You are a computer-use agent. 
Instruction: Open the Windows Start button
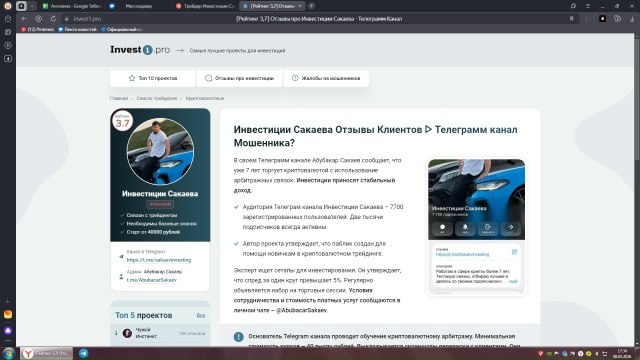(9, 353)
